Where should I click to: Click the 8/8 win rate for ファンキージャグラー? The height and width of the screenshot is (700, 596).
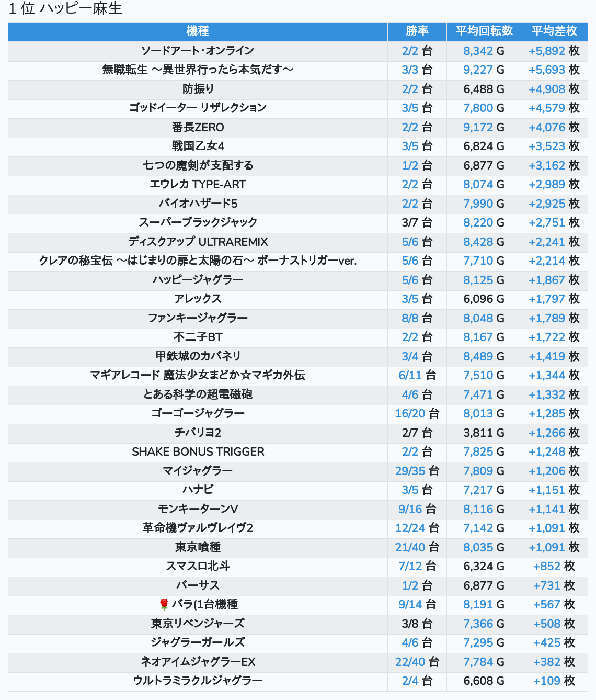(x=410, y=318)
